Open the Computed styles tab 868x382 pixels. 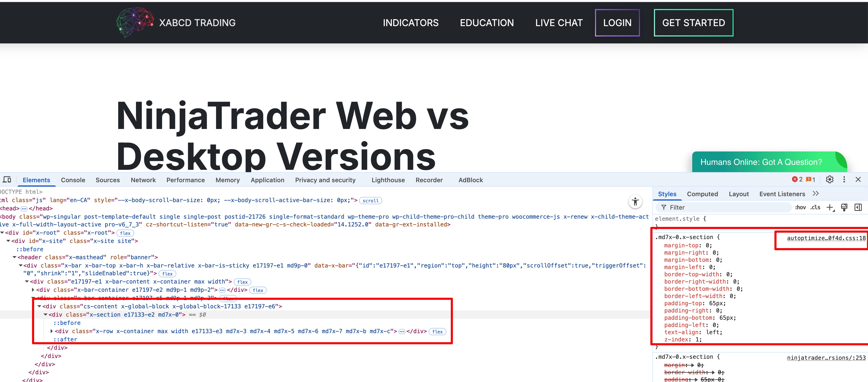[702, 194]
